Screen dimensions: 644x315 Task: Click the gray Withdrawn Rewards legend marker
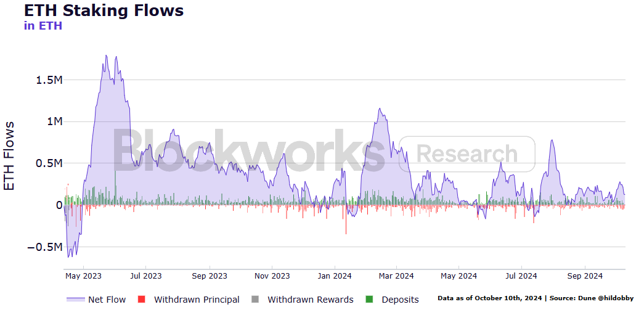[x=255, y=300]
